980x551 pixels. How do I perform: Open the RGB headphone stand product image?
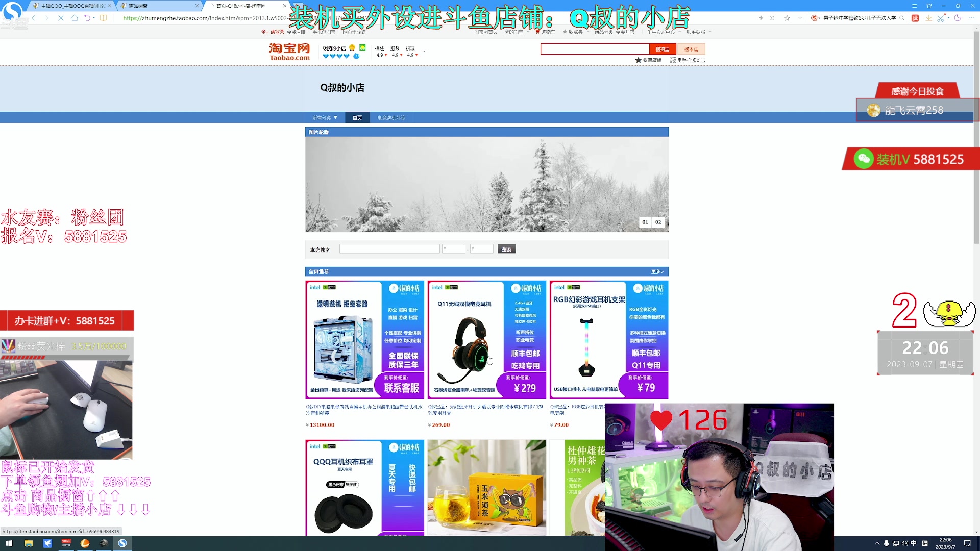point(609,340)
